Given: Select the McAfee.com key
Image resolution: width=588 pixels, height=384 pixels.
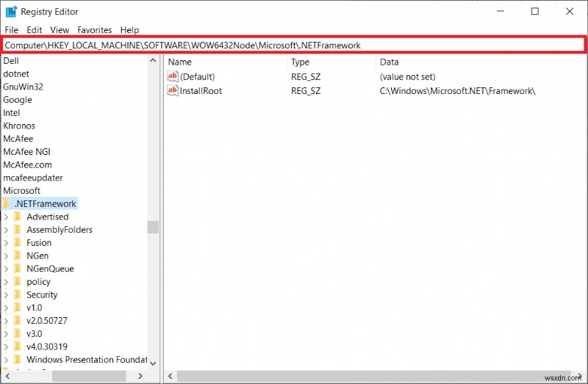Looking at the screenshot, I should tap(27, 164).
